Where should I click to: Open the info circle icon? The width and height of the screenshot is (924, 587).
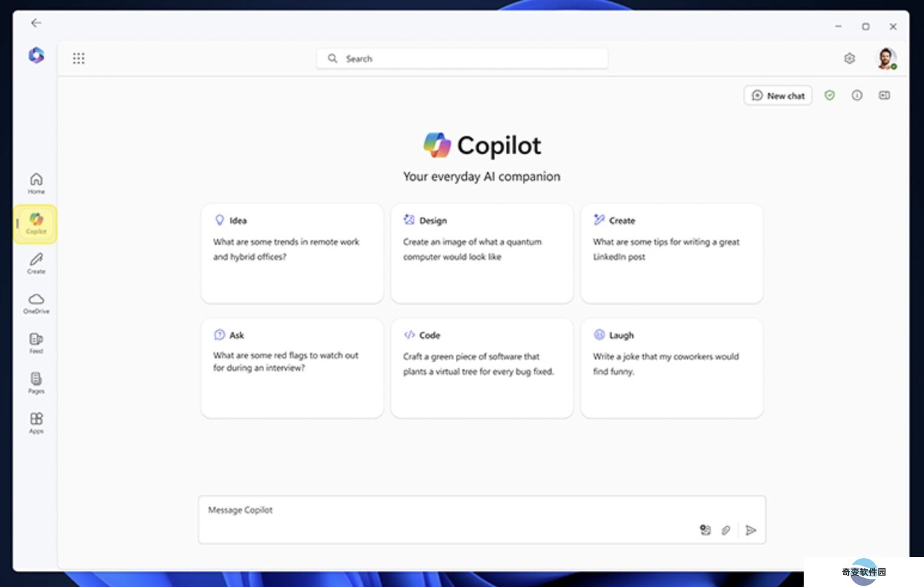pyautogui.click(x=857, y=95)
